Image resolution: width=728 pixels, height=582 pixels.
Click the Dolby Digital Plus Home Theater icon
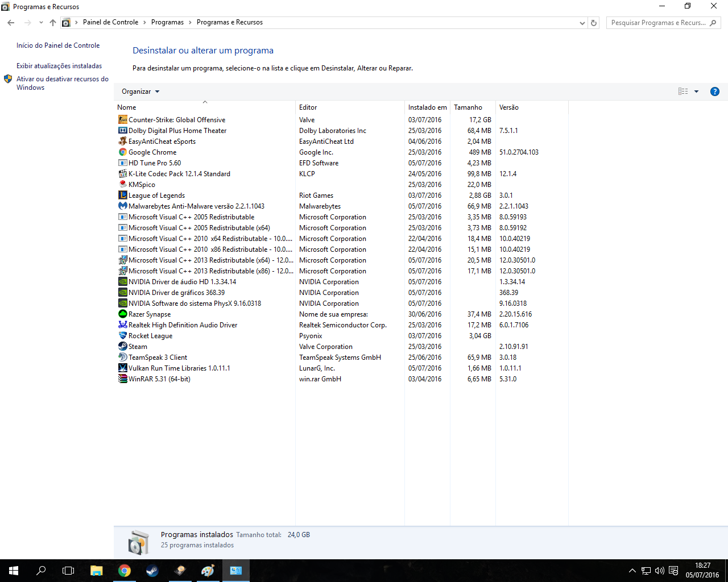click(122, 131)
